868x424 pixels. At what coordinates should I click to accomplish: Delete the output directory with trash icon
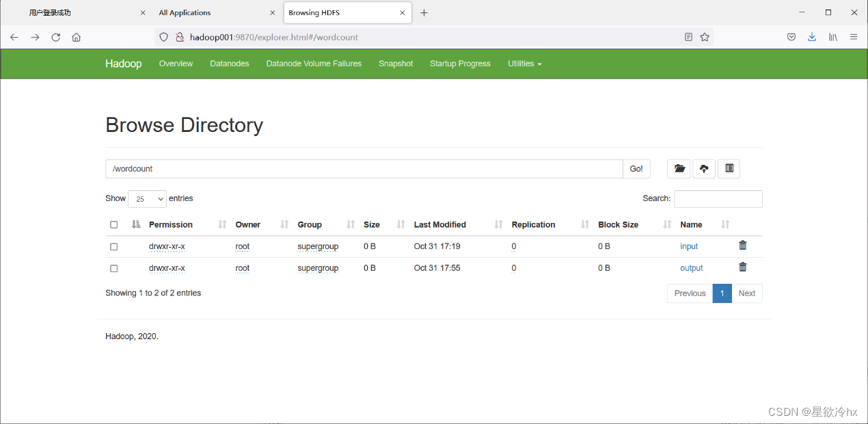click(x=743, y=267)
